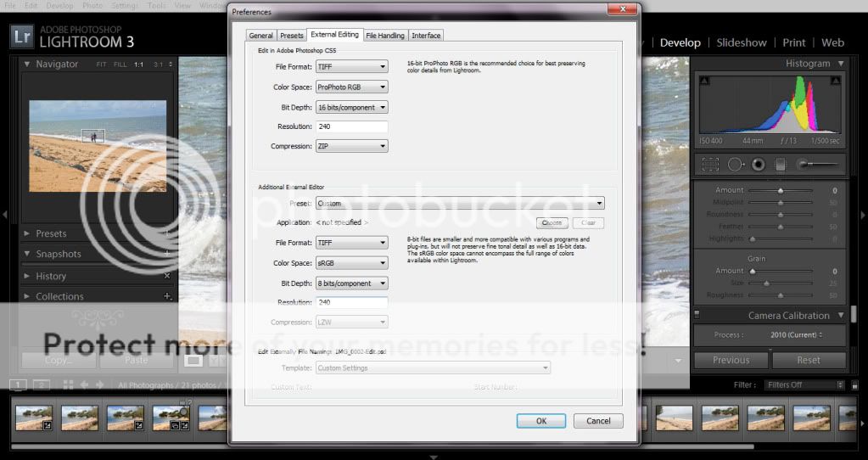
Task: Go back using filmstrip left arrow
Action: pyautogui.click(x=84, y=384)
